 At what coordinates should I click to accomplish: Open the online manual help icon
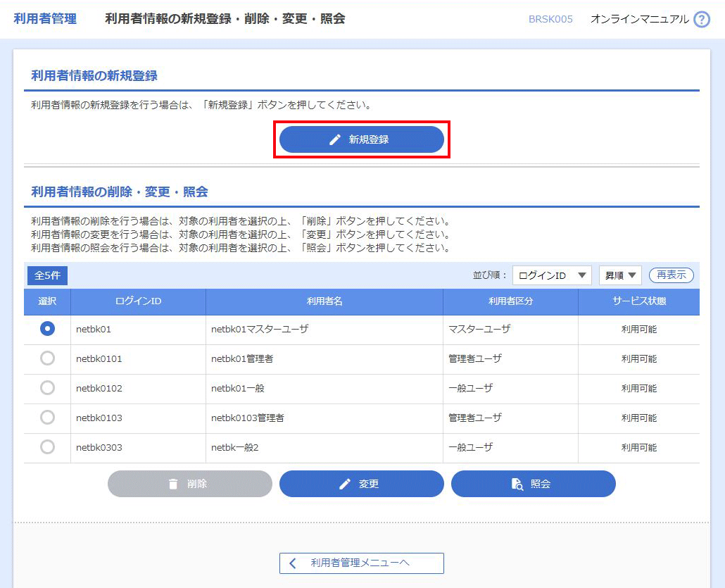(x=702, y=20)
